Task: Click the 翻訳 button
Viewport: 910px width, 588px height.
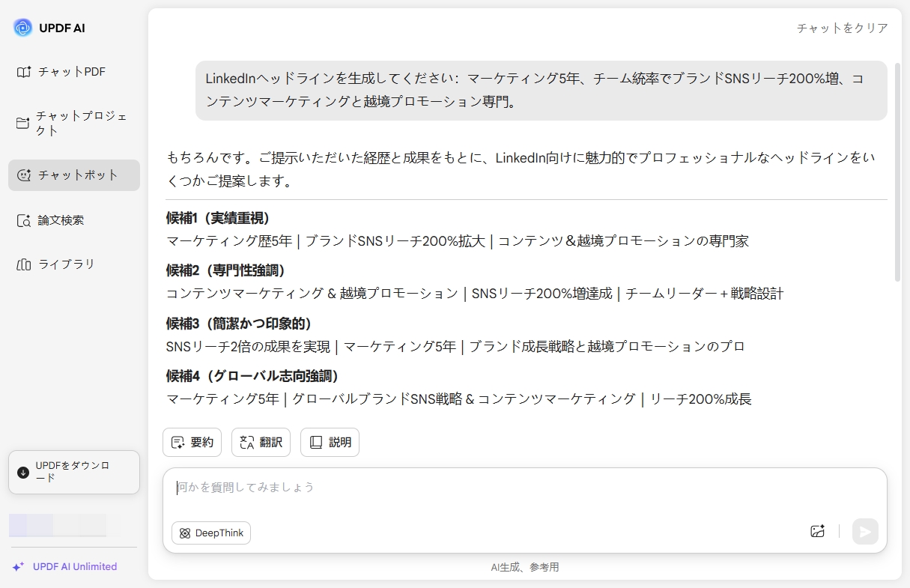Action: 261,443
